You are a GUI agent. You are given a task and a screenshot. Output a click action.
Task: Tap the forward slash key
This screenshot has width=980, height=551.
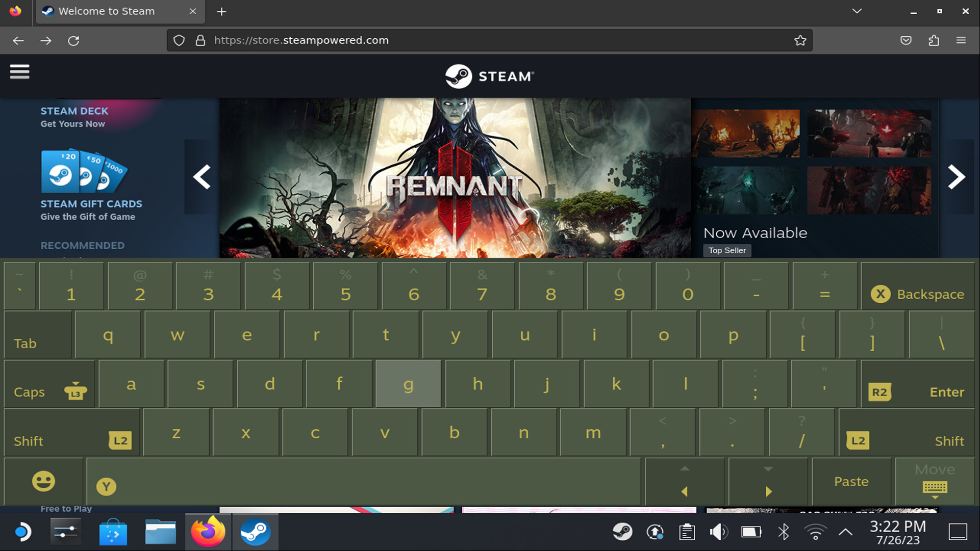[801, 433]
